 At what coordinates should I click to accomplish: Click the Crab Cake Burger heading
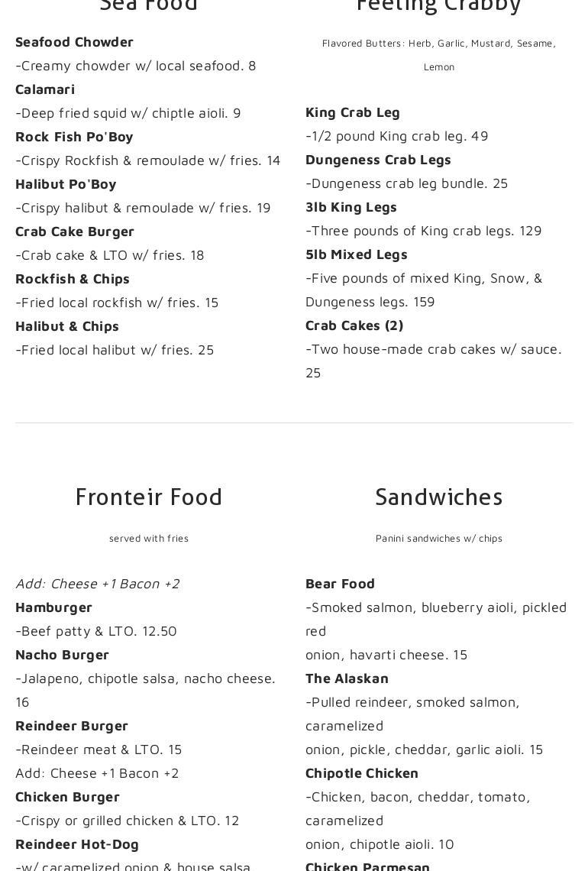(x=75, y=232)
